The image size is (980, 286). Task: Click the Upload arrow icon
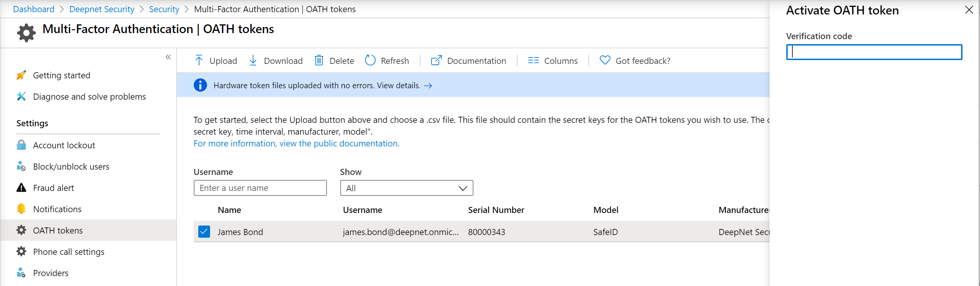pyautogui.click(x=199, y=60)
